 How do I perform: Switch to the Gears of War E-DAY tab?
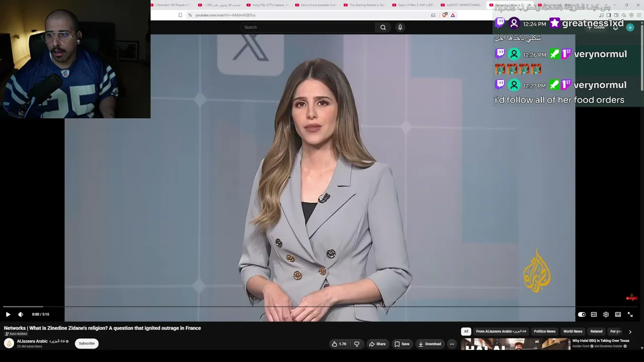pos(413,5)
